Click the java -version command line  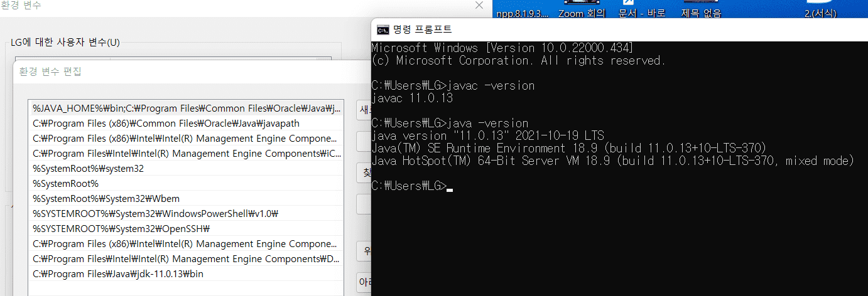click(450, 124)
